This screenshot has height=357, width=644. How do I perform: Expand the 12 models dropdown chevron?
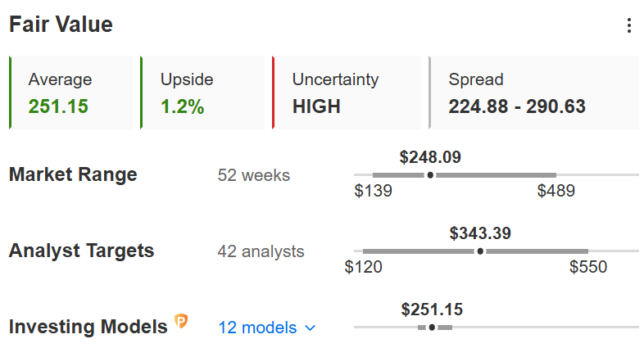click(x=310, y=328)
